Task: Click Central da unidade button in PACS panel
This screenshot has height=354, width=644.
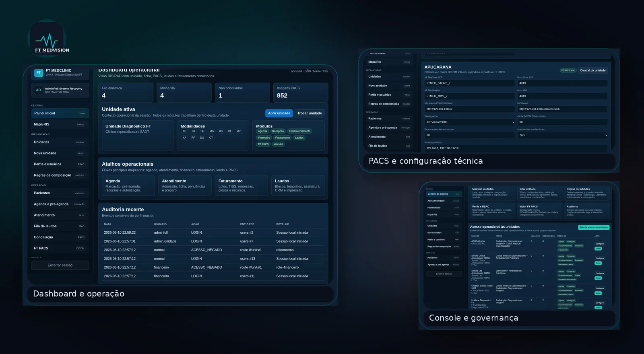Action: tap(593, 70)
